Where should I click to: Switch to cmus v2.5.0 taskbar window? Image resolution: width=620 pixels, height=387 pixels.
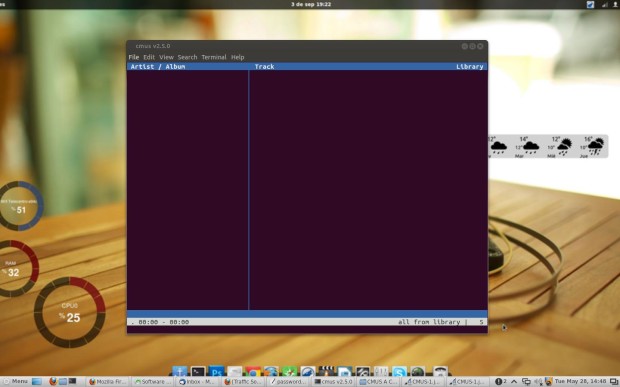pyautogui.click(x=333, y=382)
